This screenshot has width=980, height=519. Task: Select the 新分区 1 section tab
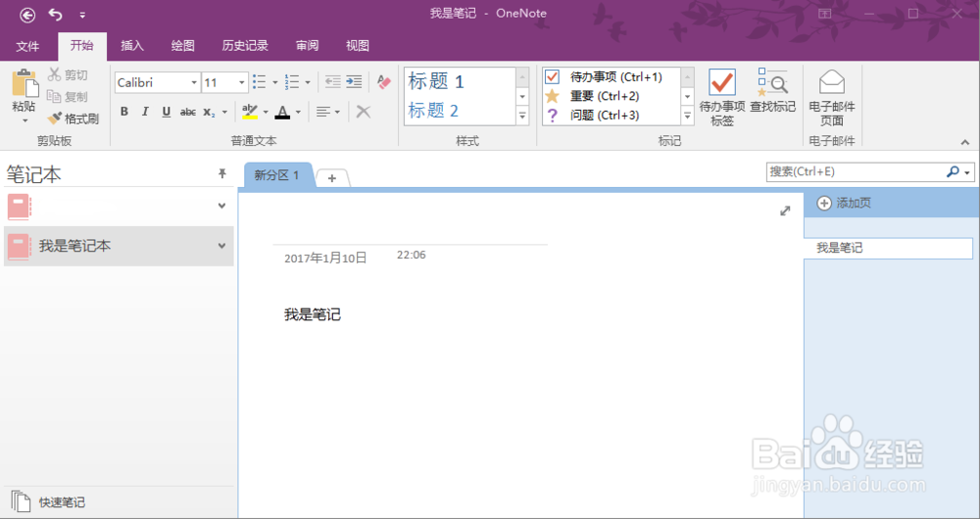tap(276, 175)
